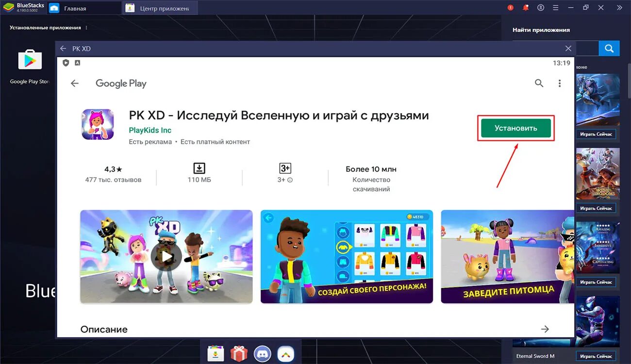Screen dimensions: 631x364
Task: Open the ЗАВЕДИТЕ ПИТОМЦА pet screenshot
Action: pos(507,256)
